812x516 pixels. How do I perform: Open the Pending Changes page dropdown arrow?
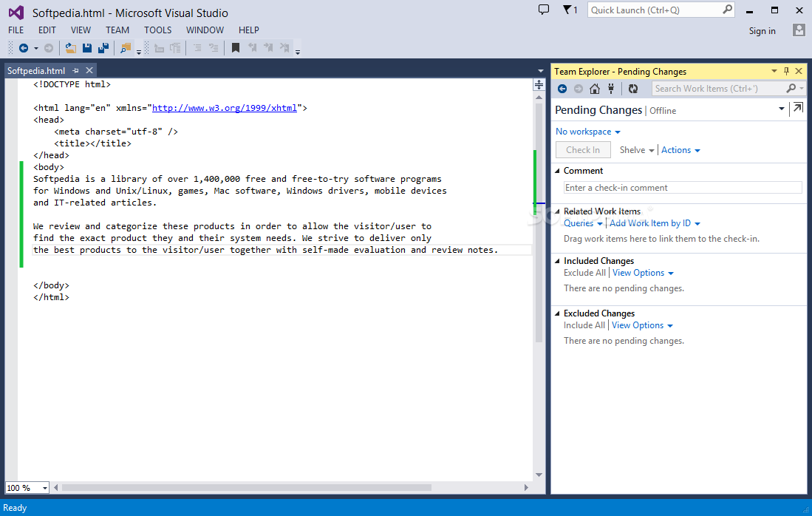[x=782, y=108]
